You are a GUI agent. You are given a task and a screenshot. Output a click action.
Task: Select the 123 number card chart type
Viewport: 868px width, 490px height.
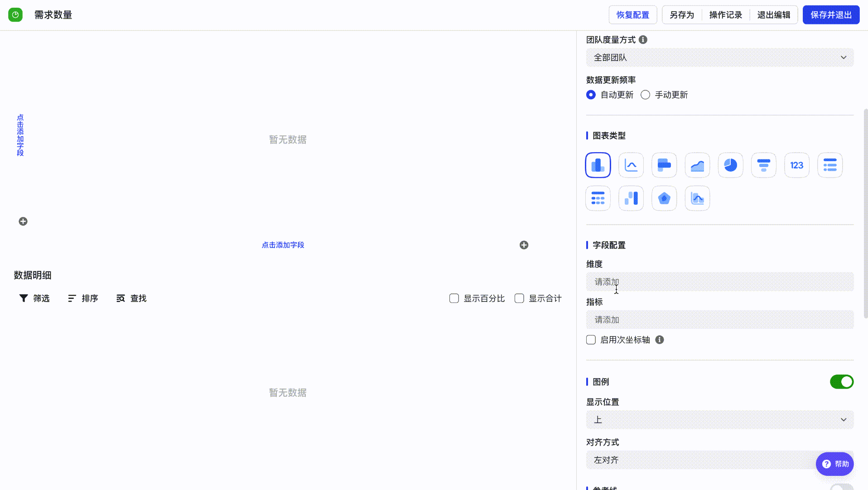point(796,165)
